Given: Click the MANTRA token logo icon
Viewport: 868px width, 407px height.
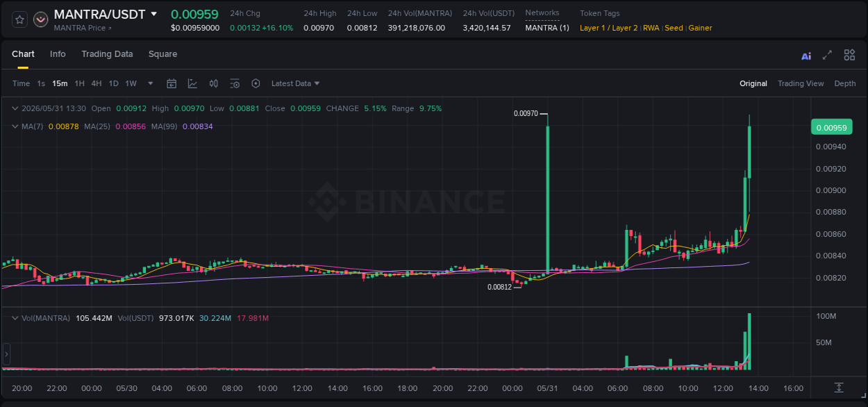Looking at the screenshot, I should pos(41,19).
